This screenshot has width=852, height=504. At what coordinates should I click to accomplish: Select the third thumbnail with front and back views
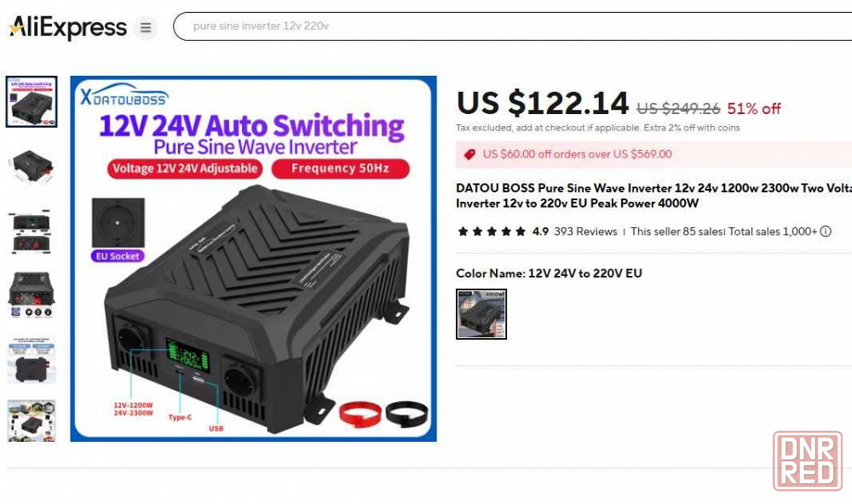point(32,232)
